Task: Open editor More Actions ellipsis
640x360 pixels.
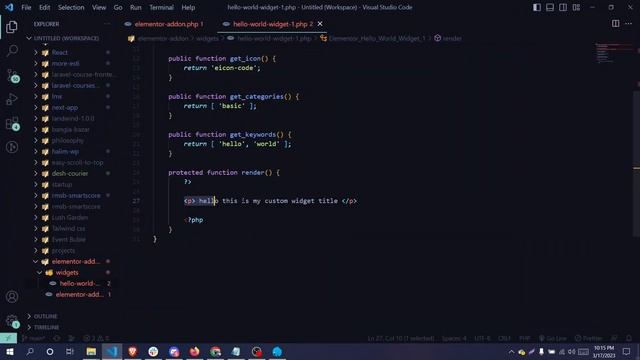Action: [x=629, y=24]
